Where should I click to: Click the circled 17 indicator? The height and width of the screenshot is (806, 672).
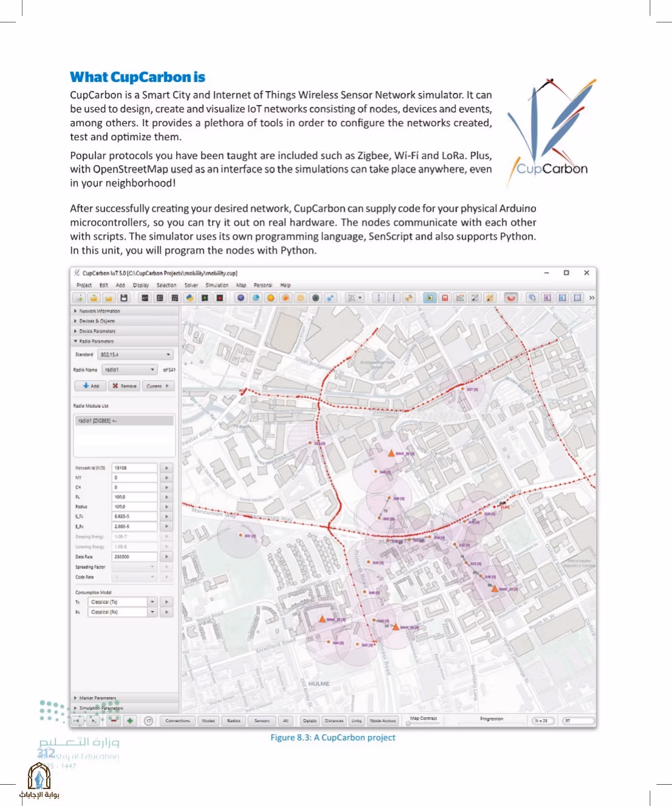pos(148,721)
